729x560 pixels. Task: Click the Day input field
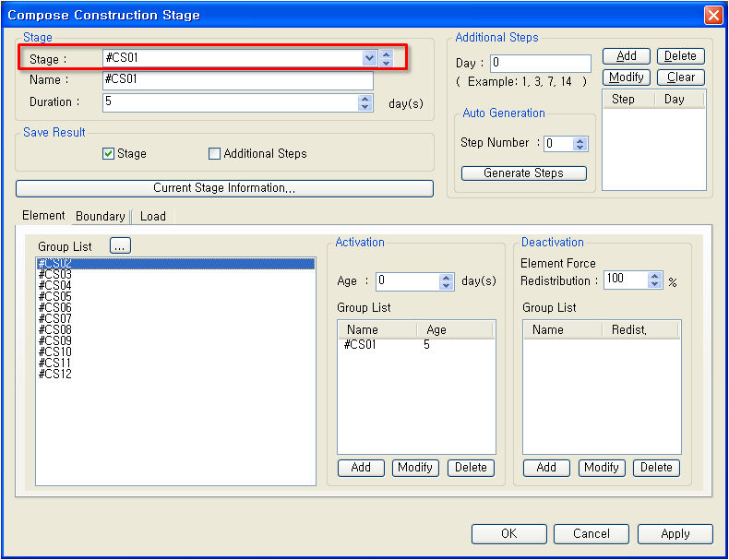pos(541,63)
